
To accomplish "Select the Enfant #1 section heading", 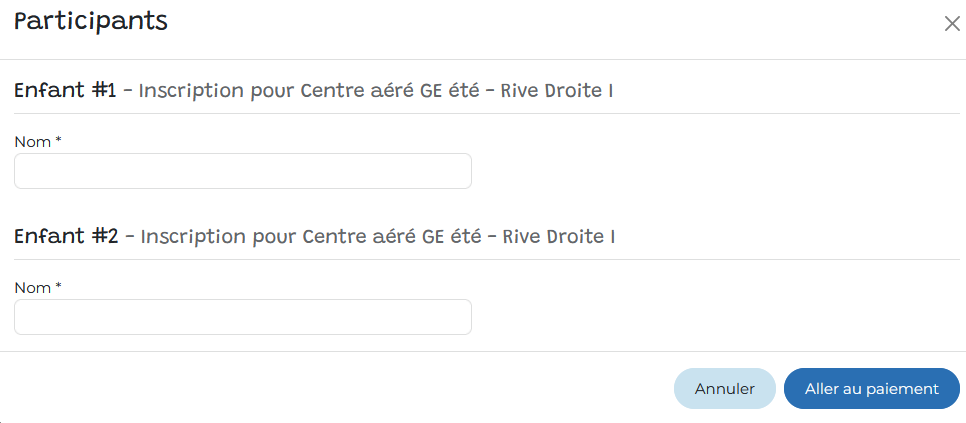I will click(66, 91).
